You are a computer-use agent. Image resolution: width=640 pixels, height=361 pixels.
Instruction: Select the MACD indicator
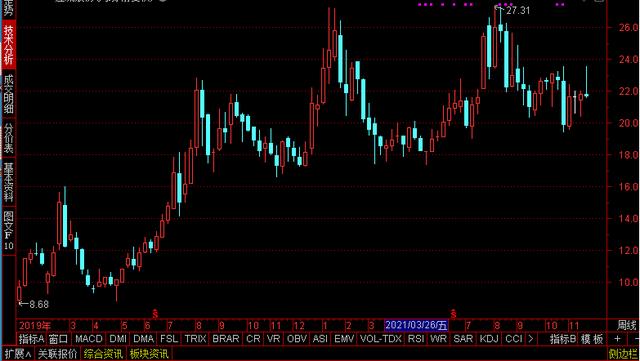tap(89, 339)
